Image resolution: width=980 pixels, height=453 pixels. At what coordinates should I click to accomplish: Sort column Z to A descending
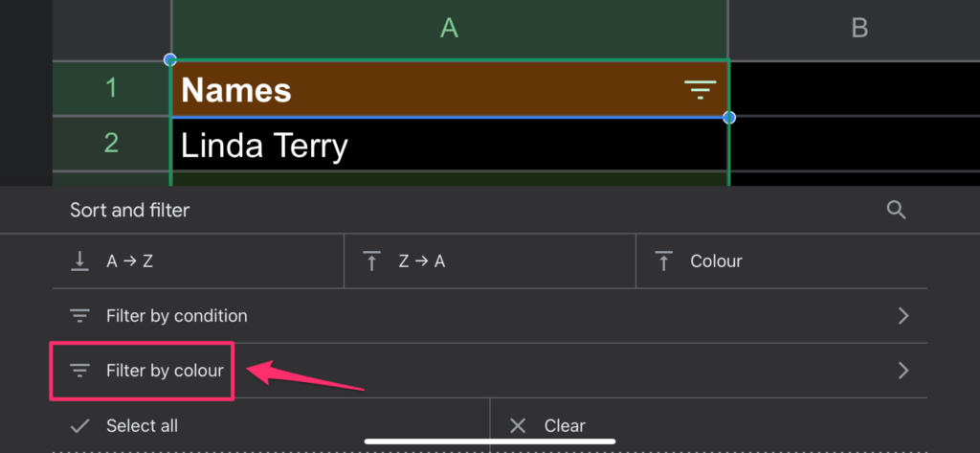489,260
